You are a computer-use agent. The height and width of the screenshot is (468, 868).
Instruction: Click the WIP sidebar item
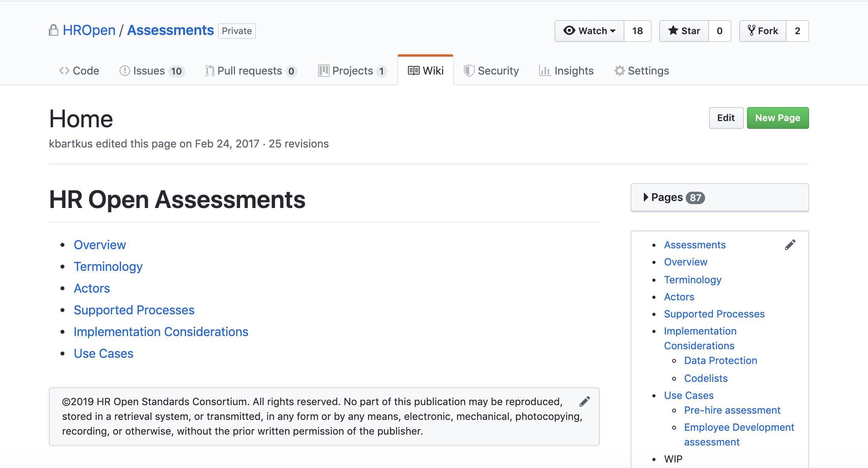click(673, 459)
